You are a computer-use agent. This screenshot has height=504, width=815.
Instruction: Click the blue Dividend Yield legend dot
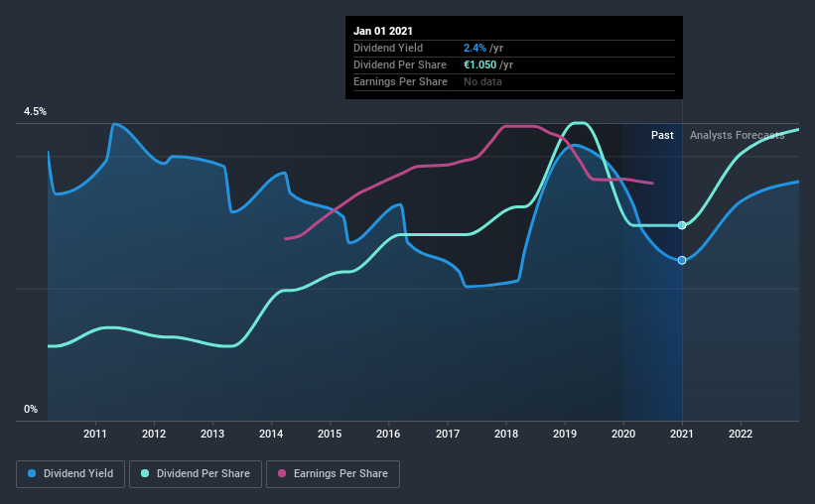pos(32,473)
